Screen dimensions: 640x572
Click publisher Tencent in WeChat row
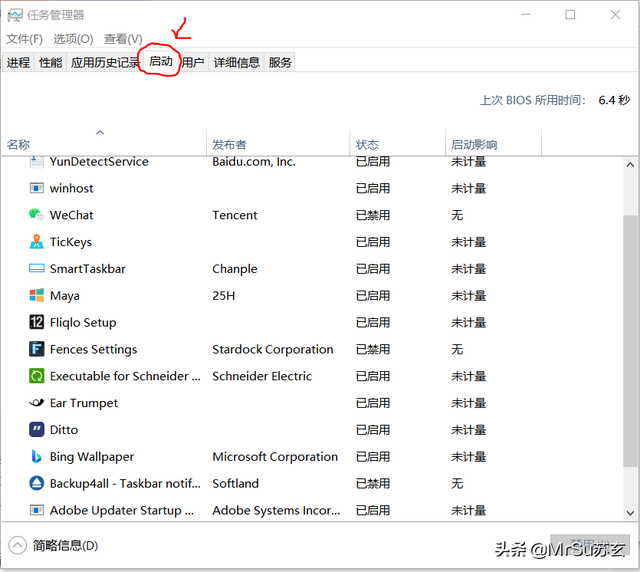click(x=235, y=215)
